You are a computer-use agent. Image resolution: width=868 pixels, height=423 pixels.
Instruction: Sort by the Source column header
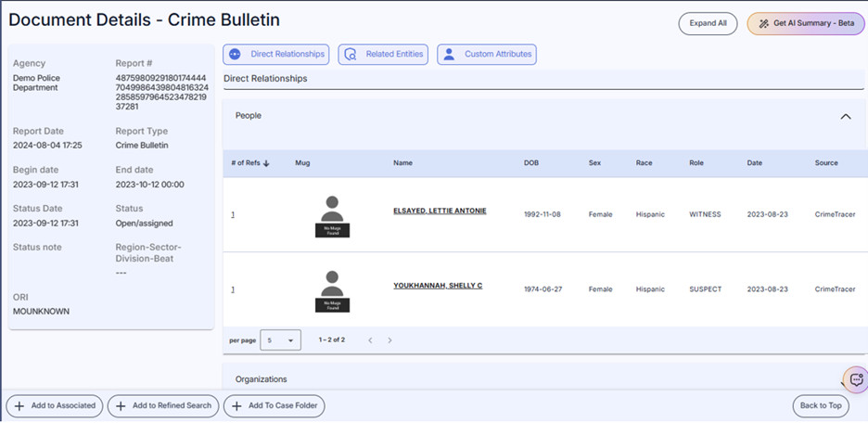pos(826,163)
